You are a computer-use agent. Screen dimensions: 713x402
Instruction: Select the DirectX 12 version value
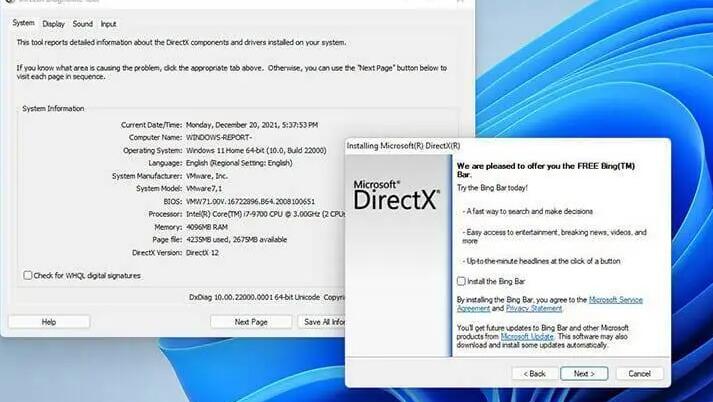coord(202,252)
